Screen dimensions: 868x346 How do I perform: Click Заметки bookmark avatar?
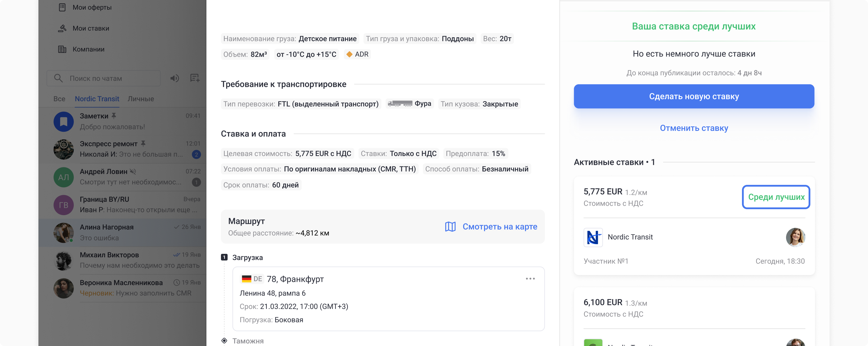(x=64, y=121)
